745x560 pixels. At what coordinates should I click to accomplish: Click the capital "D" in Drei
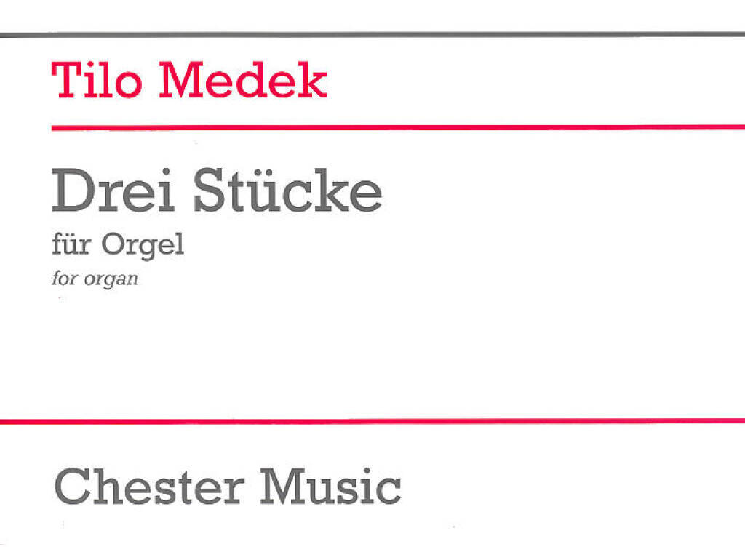(x=71, y=192)
